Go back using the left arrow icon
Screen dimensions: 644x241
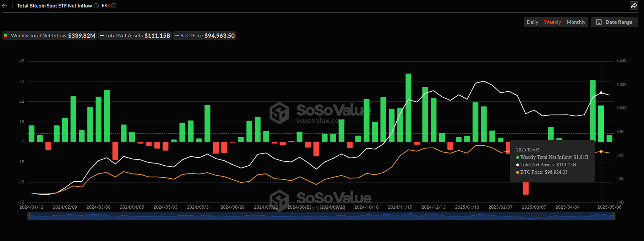(x=5, y=6)
